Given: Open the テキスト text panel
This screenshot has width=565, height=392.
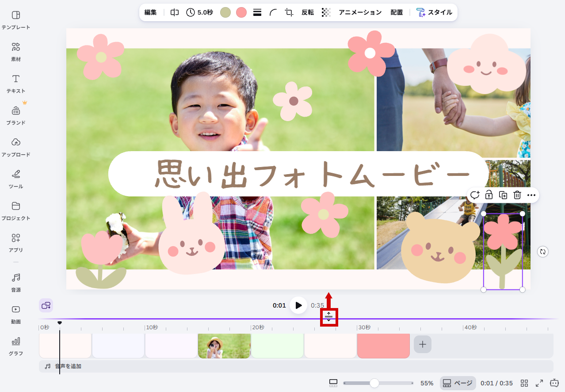Looking at the screenshot, I should 16,84.
